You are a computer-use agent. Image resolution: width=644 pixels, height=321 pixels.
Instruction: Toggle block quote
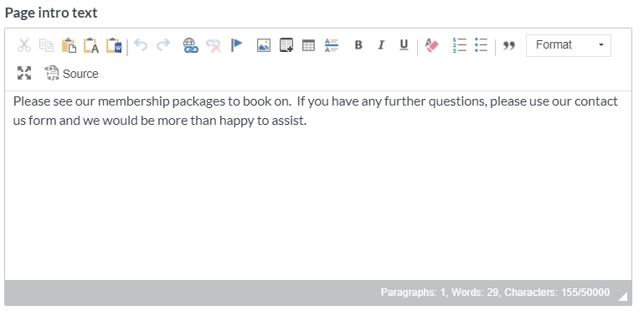coord(509,45)
